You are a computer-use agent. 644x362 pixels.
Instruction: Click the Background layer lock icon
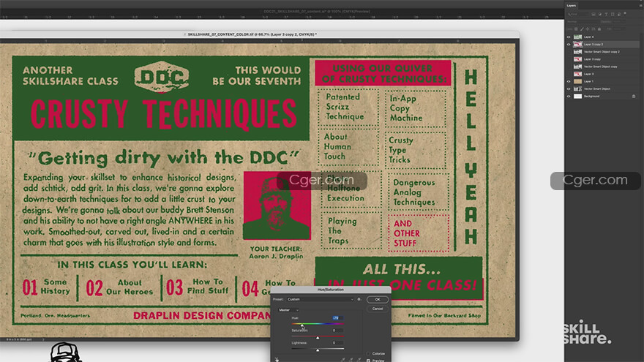click(634, 96)
